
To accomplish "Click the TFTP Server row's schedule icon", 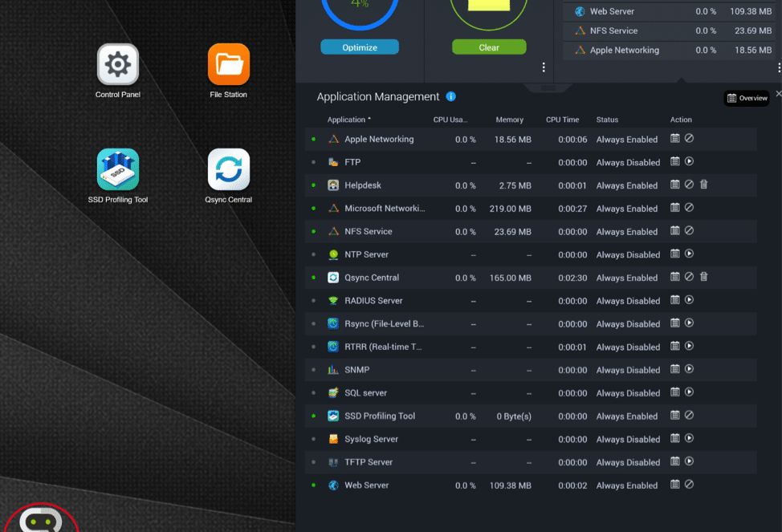I will [x=674, y=461].
